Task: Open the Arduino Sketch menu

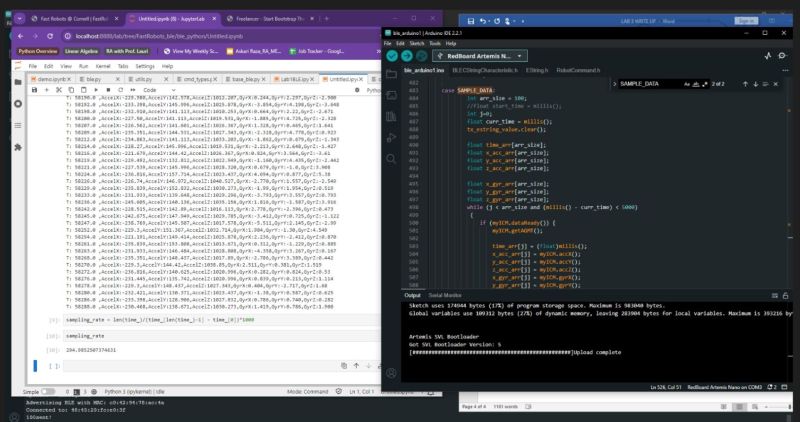Action: click(x=417, y=44)
